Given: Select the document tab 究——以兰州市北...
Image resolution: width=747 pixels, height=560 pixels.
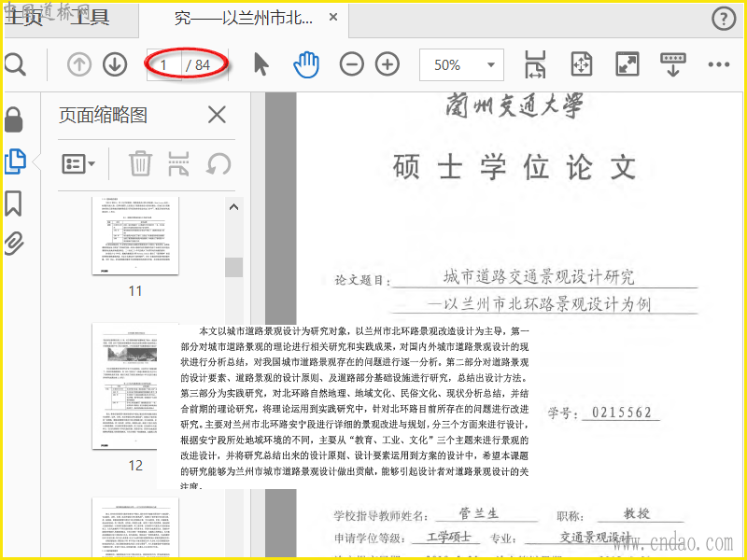Looking at the screenshot, I should tap(244, 18).
